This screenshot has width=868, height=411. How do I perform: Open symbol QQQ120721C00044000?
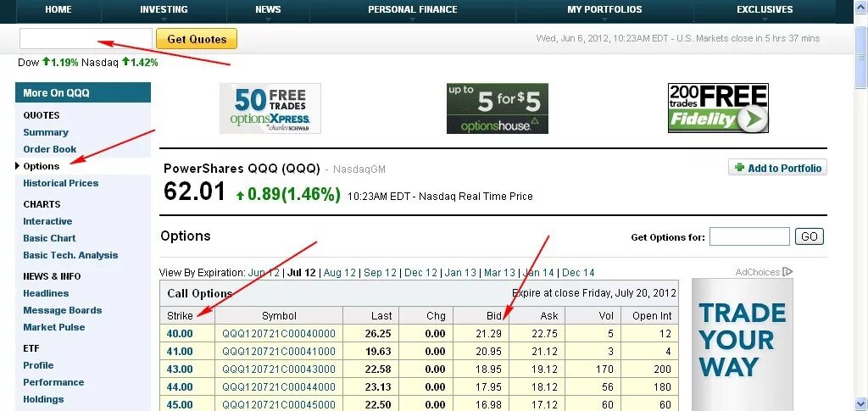tap(279, 386)
